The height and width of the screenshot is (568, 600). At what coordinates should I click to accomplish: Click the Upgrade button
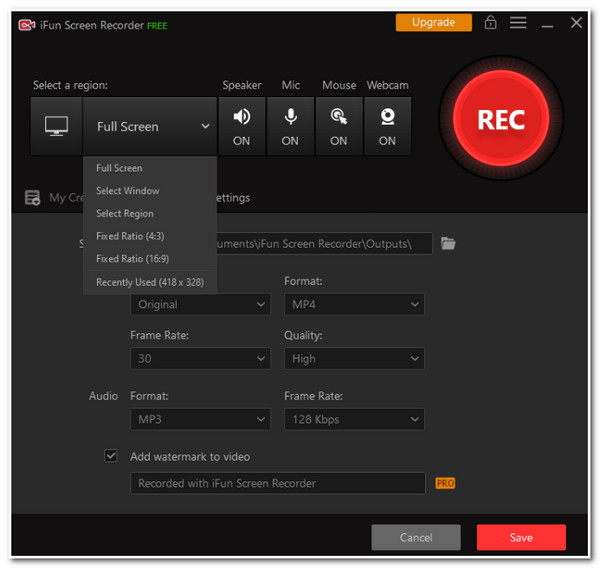(x=434, y=22)
